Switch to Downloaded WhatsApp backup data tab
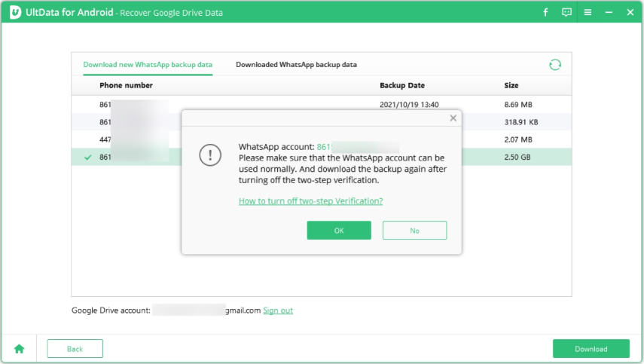This screenshot has height=364, width=644. (x=296, y=65)
